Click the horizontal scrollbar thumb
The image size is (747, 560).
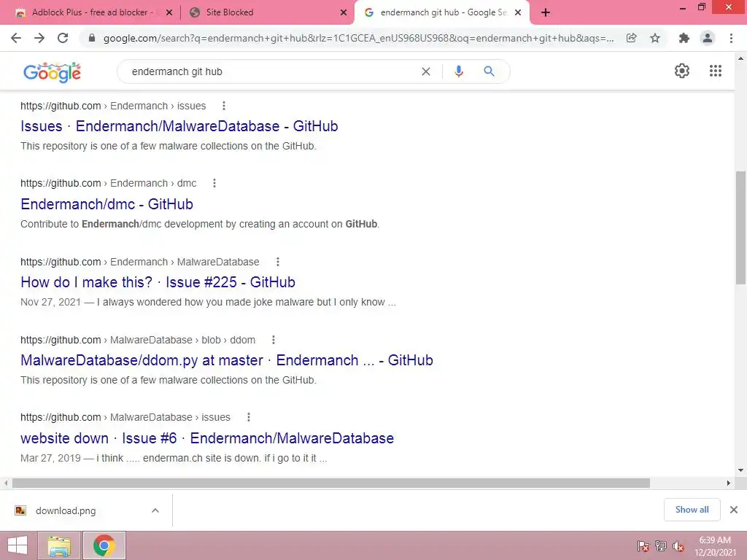click(x=331, y=483)
